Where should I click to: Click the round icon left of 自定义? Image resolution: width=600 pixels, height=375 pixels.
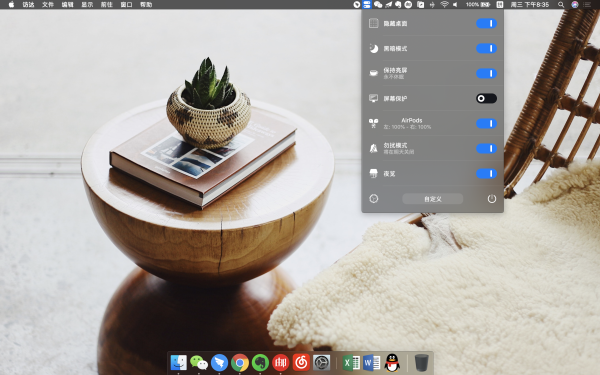point(374,199)
